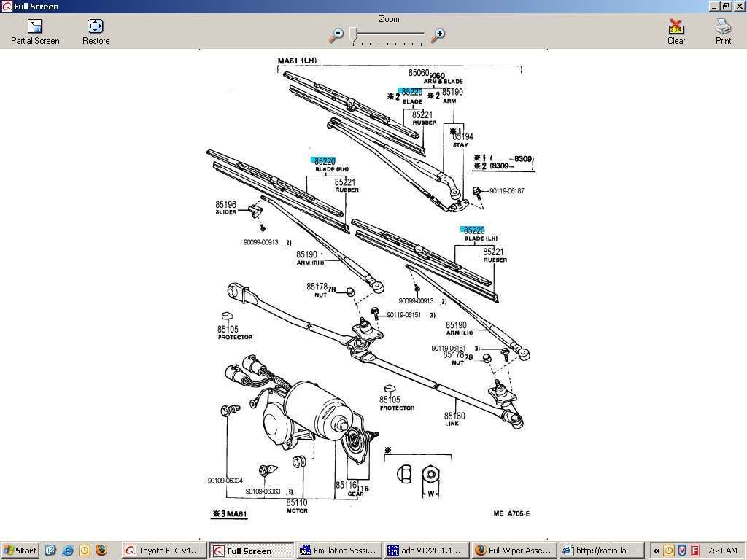Launch Internet Explorer from Quick Launch
747x560 pixels.
point(68,551)
